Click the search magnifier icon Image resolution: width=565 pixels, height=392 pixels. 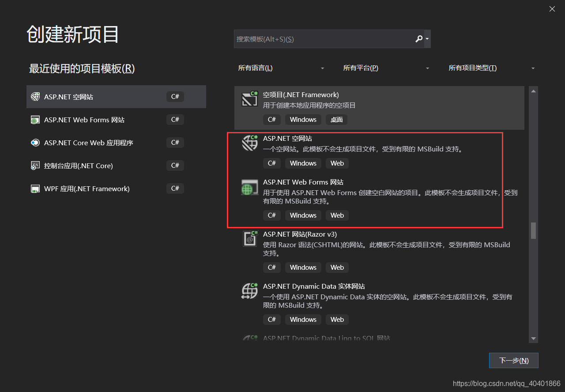point(418,39)
